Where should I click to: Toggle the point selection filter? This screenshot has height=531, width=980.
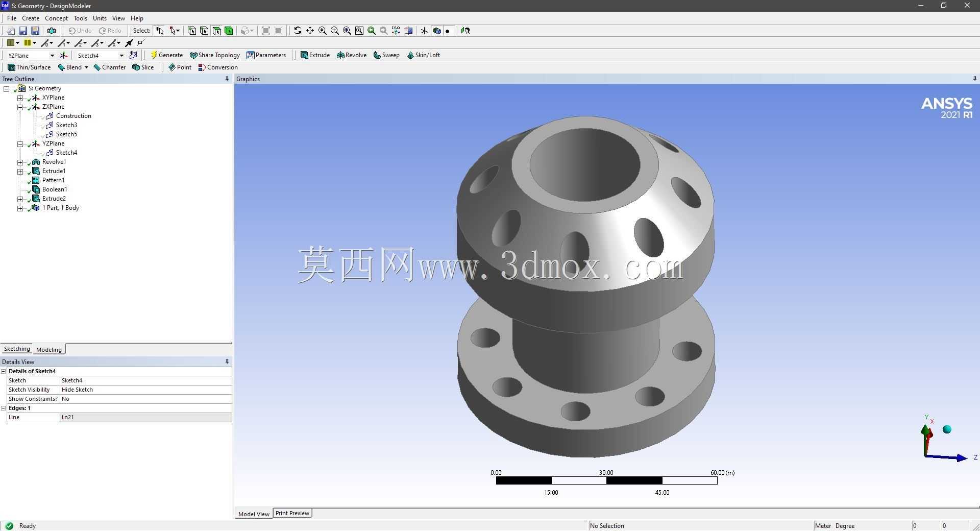(x=192, y=31)
